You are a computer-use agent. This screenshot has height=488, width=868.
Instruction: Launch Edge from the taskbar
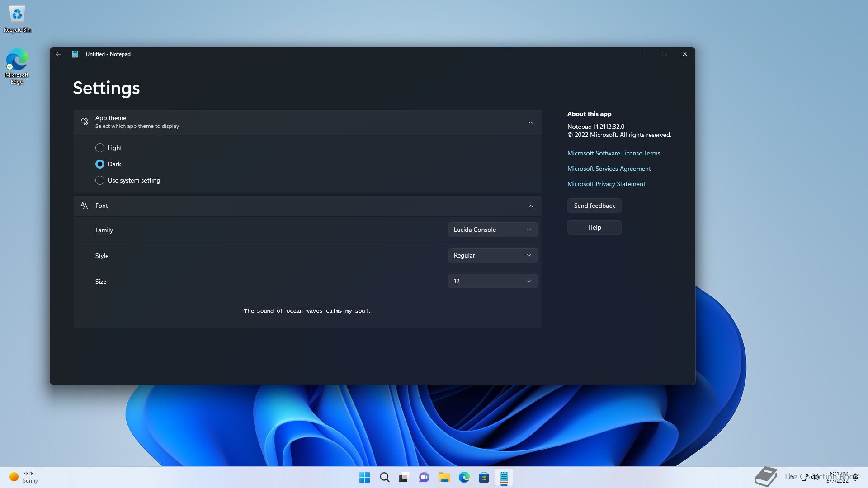(464, 477)
